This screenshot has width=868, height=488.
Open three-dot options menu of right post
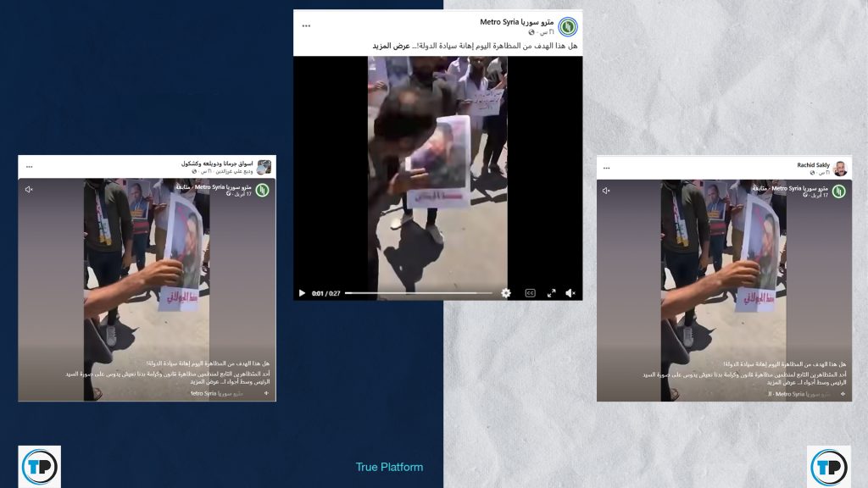(x=606, y=168)
